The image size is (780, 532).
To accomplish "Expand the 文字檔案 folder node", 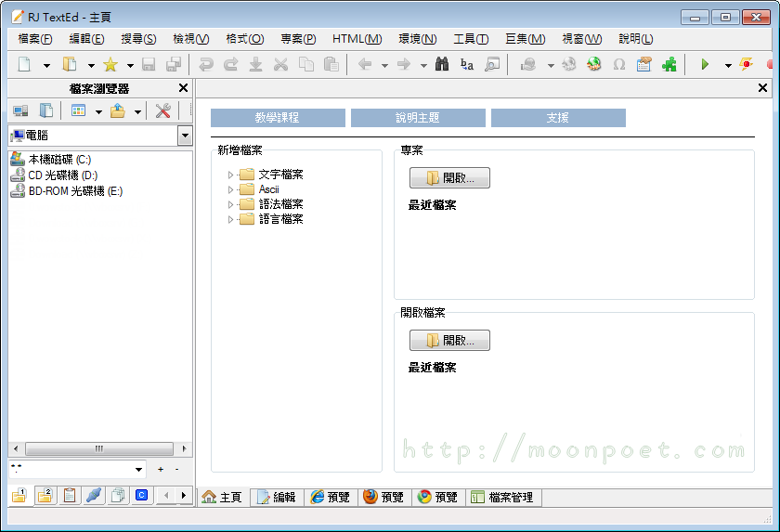I will tap(231, 175).
